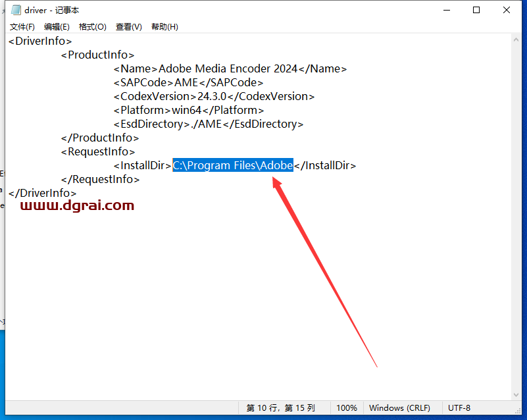Open the 帮助(H) menu

coord(164,27)
